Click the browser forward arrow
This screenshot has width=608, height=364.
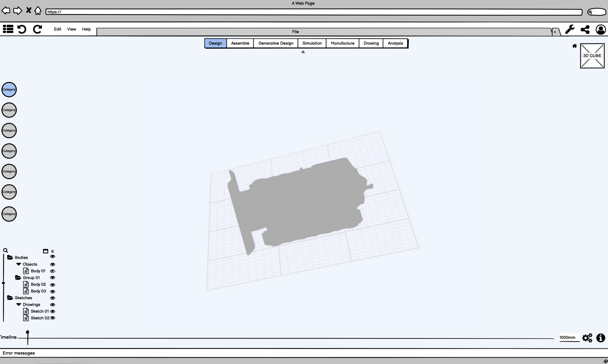[18, 11]
